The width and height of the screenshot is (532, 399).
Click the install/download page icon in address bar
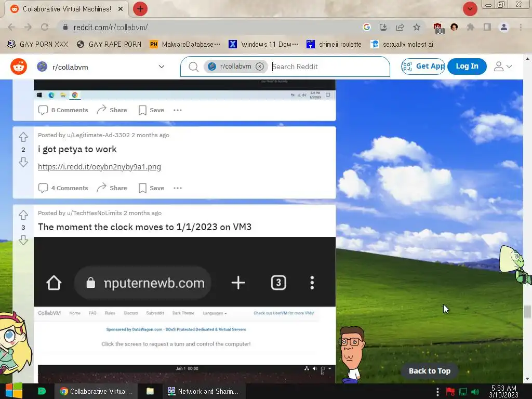click(x=383, y=27)
